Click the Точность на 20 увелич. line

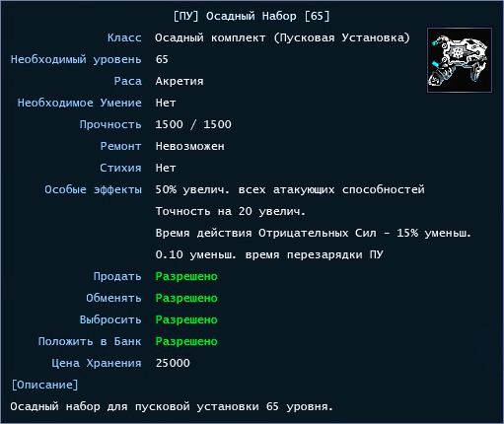[x=231, y=211]
